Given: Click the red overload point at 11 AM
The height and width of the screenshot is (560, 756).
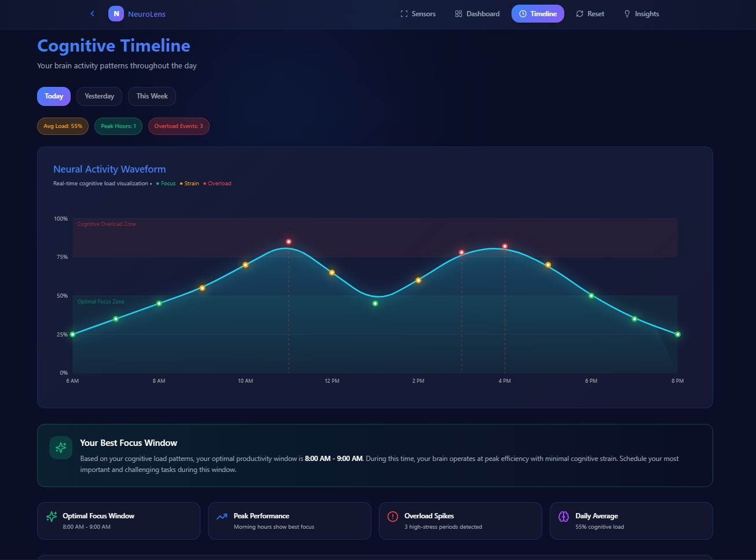Looking at the screenshot, I should click(x=288, y=241).
